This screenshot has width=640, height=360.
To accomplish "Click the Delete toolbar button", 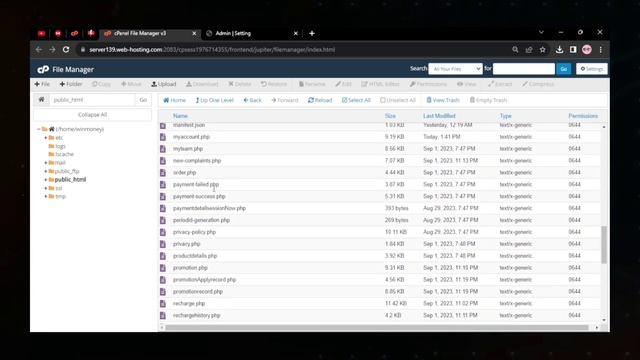I will [240, 84].
